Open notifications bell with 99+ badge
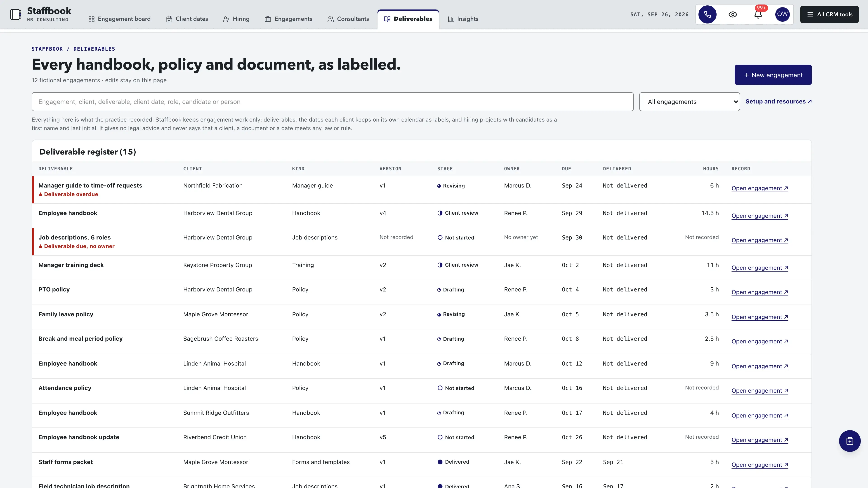 click(x=758, y=14)
